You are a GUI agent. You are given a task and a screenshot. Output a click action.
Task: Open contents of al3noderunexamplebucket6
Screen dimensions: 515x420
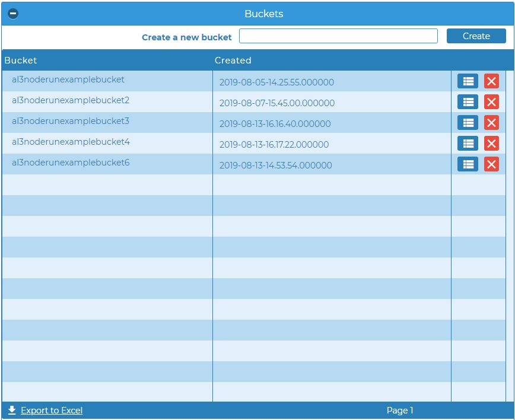[468, 164]
